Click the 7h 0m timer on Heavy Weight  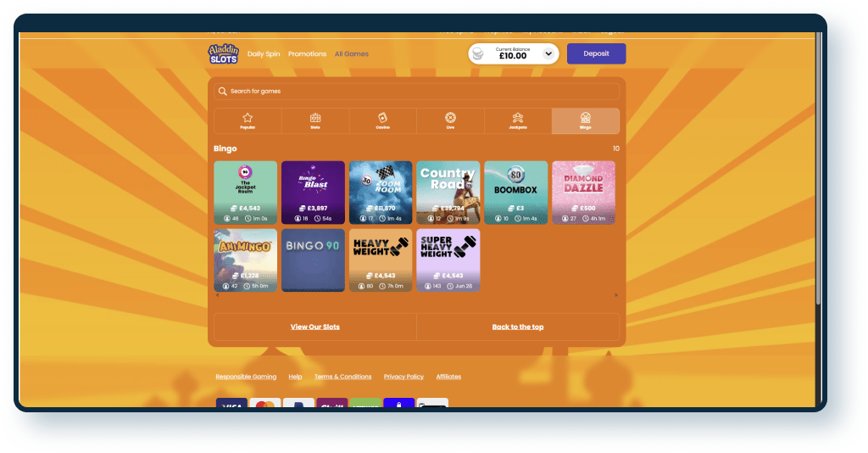coord(395,287)
